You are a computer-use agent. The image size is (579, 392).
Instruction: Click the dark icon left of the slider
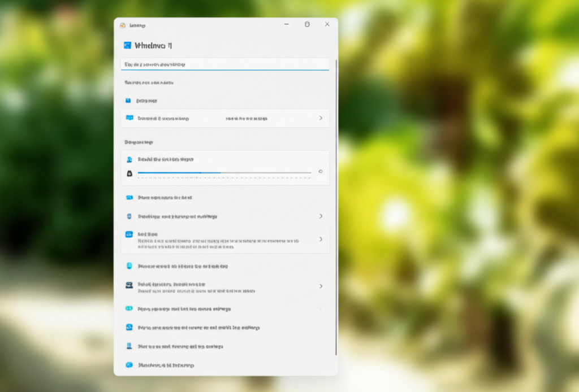129,173
